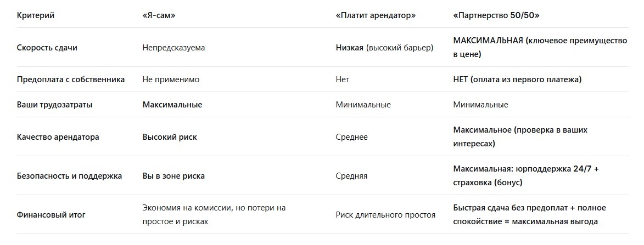Click the «Не применимо» cell
The height and width of the screenshot is (245, 644).
coord(171,79)
